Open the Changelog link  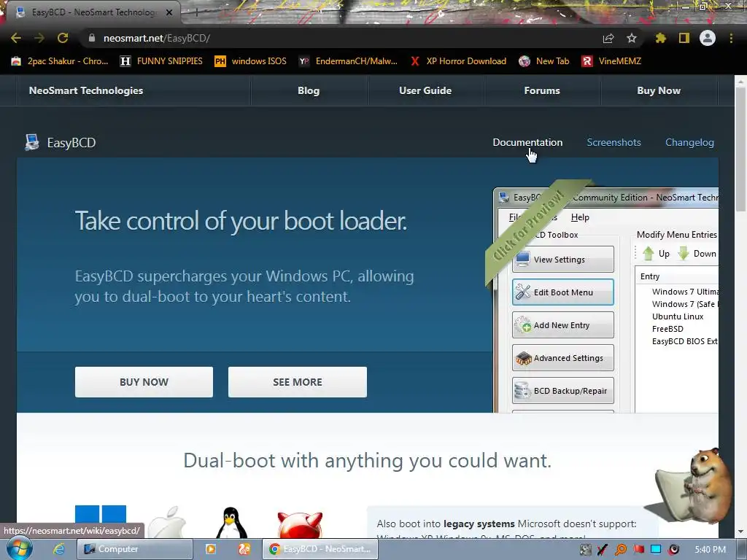689,142
